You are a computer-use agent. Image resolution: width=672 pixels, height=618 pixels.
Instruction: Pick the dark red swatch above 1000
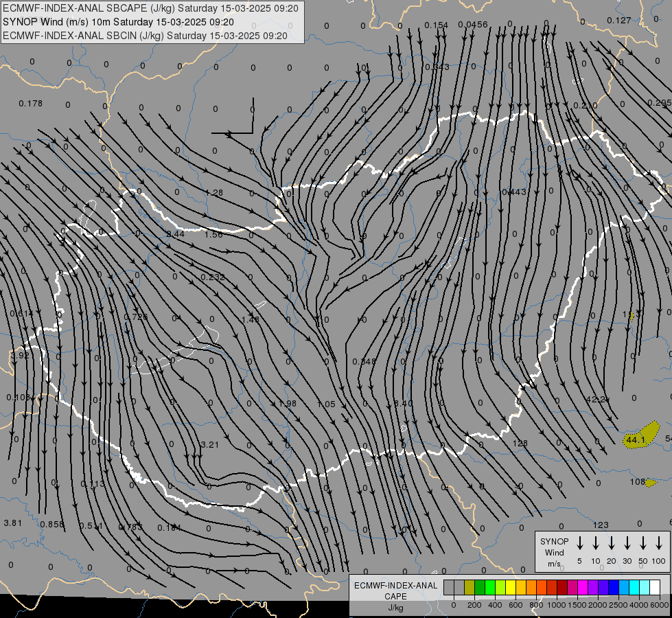click(562, 588)
